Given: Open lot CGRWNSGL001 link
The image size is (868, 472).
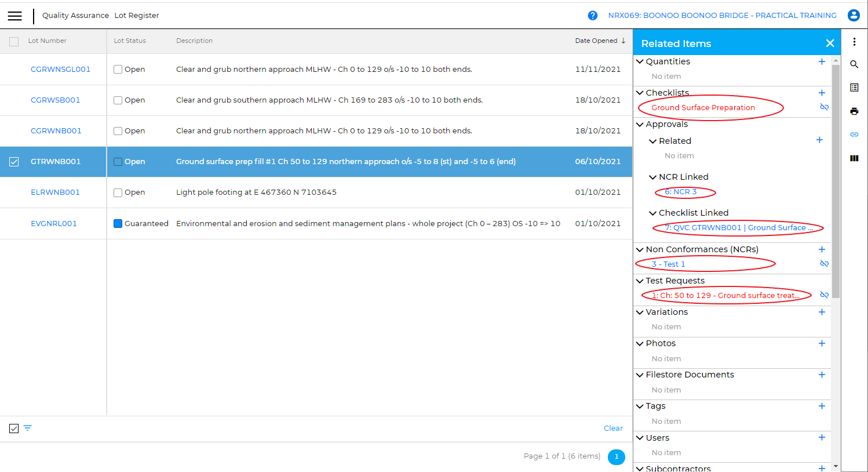Looking at the screenshot, I should [x=60, y=70].
